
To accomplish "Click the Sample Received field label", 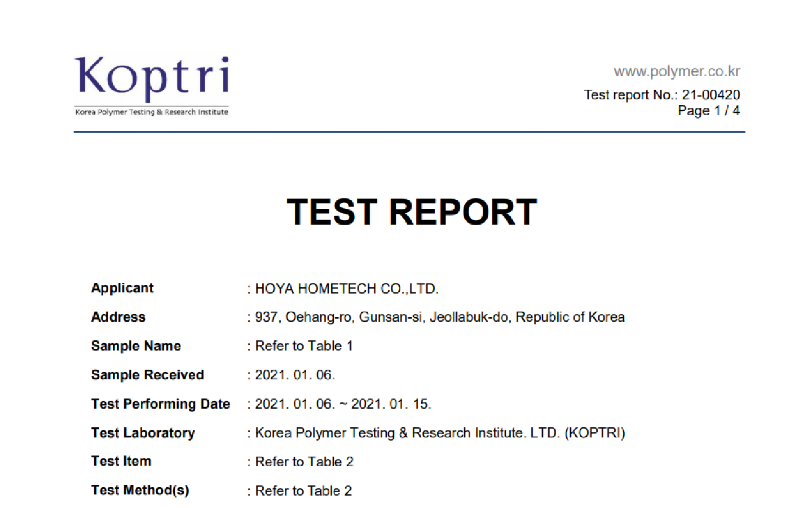I will click(147, 375).
